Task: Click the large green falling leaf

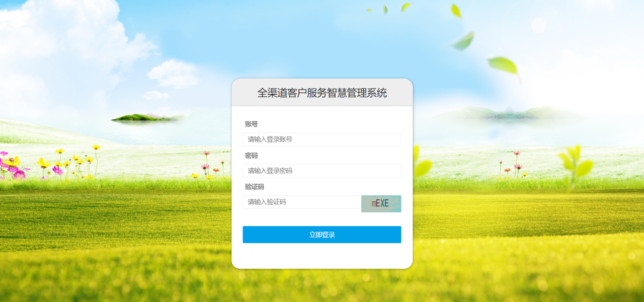Action: [503, 65]
